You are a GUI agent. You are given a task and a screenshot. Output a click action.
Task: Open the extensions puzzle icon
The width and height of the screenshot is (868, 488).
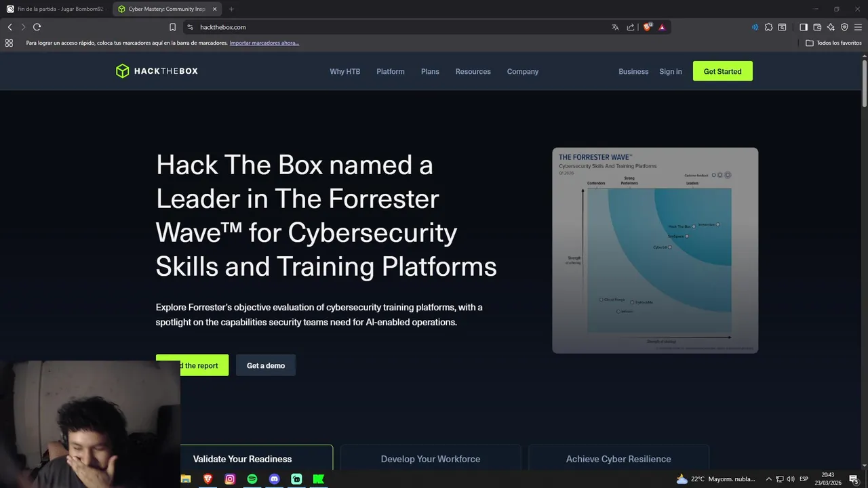(768, 27)
